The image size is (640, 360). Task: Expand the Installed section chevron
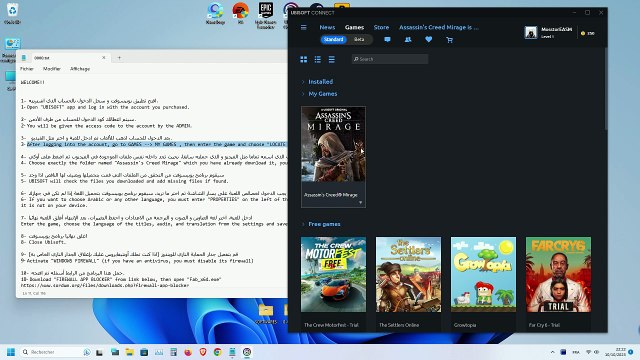pyautogui.click(x=303, y=82)
